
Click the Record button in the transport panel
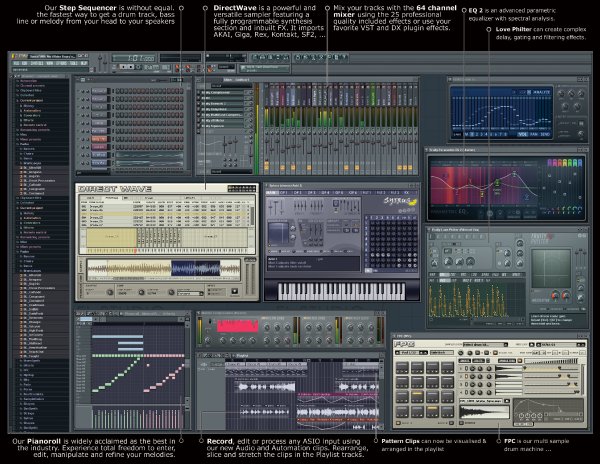139,67
